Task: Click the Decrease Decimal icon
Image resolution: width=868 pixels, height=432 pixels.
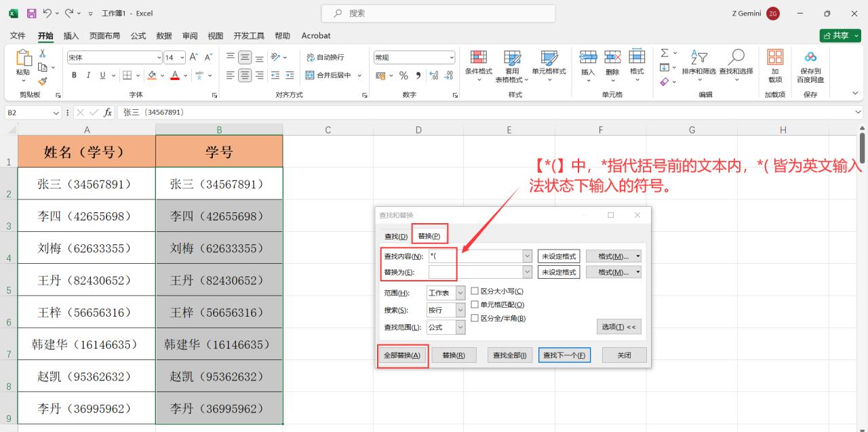Action: point(449,75)
